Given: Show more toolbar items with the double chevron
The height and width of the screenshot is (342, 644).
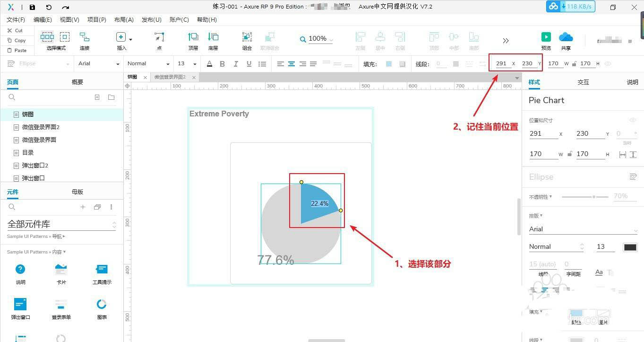Looking at the screenshot, I should [506, 41].
